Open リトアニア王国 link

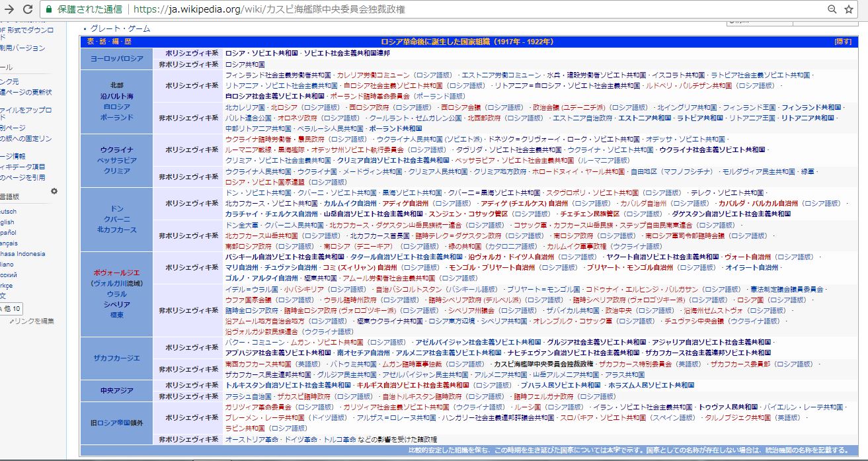click(x=752, y=118)
